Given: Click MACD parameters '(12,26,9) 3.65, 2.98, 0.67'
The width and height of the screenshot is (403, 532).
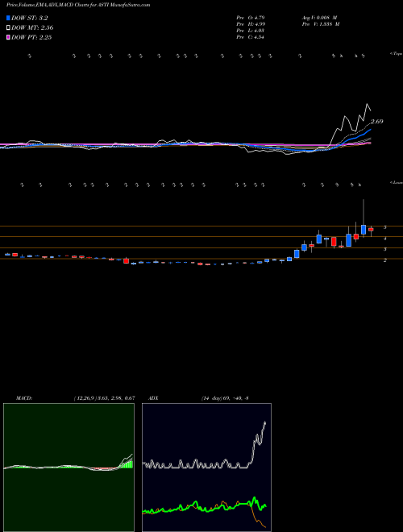Looking at the screenshot, I should [105, 398].
